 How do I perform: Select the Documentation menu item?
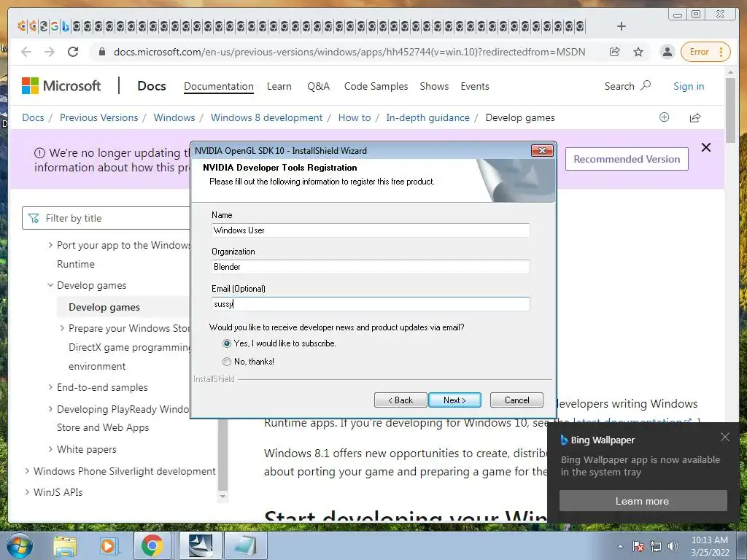[x=219, y=86]
